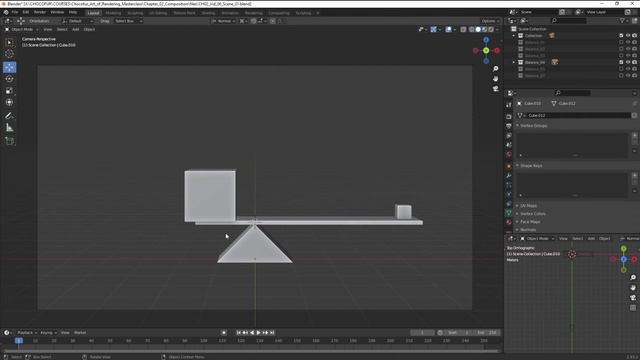Activate the Select Box tool icon

(9, 42)
